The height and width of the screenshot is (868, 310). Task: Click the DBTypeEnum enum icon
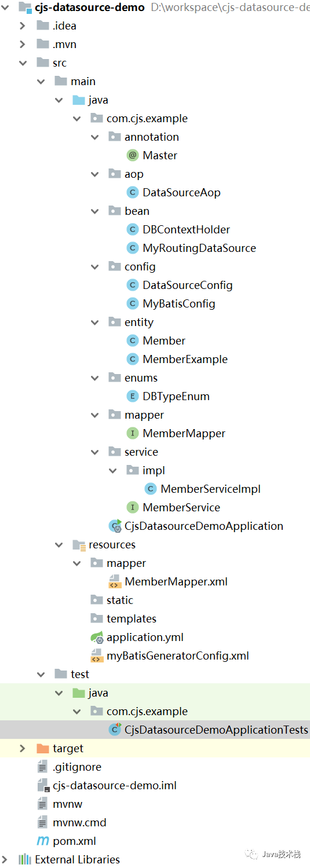click(x=133, y=396)
